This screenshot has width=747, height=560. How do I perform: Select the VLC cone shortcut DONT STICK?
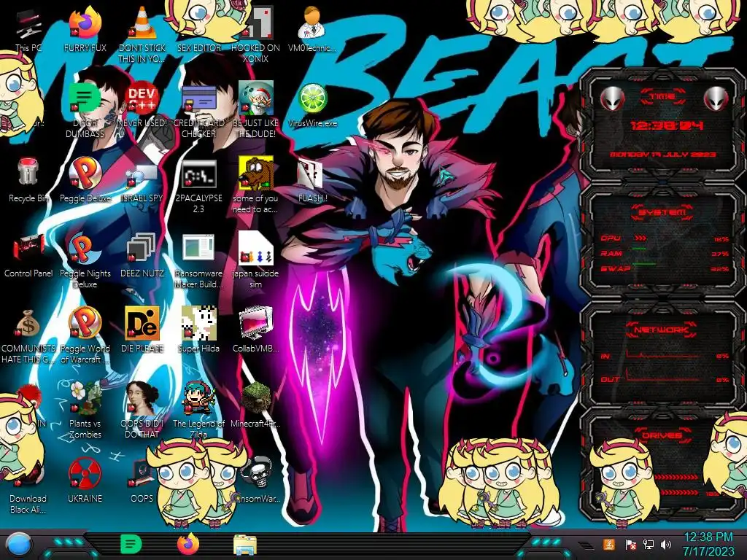tap(142, 34)
